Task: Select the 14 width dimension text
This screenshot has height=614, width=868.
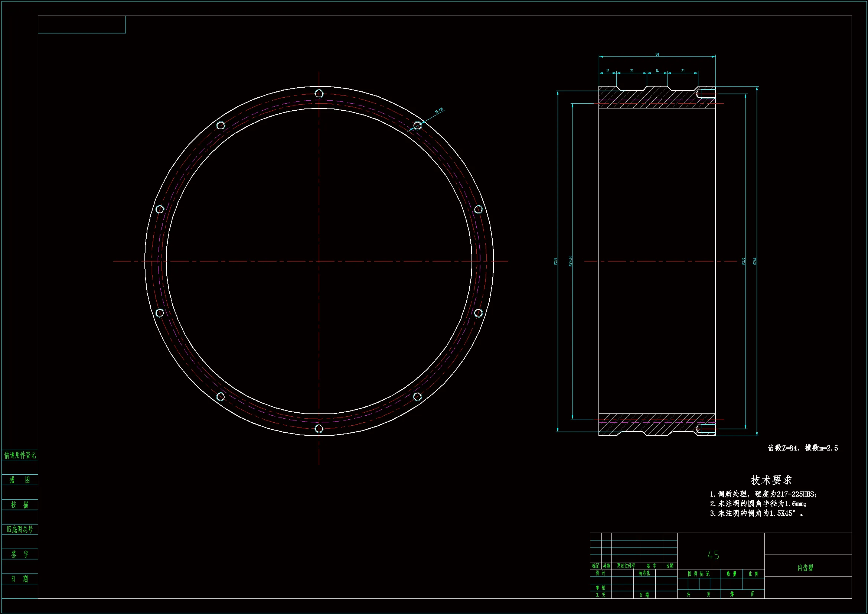Action: coord(657,71)
